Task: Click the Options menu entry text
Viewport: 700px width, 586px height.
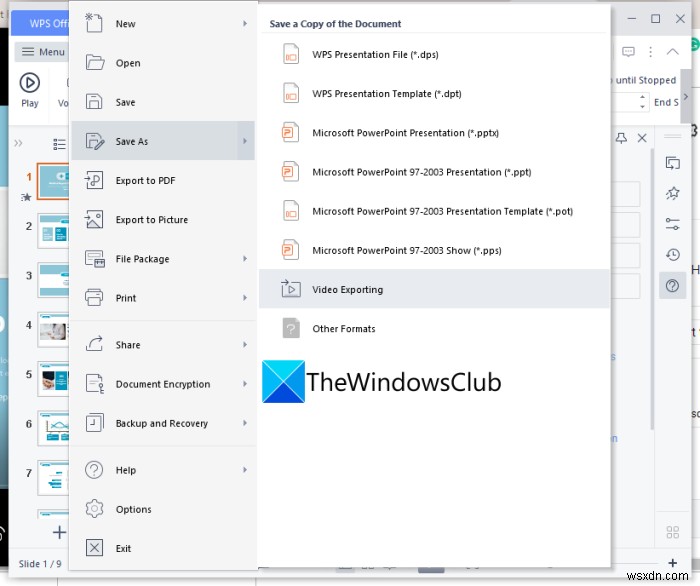Action: [x=133, y=509]
